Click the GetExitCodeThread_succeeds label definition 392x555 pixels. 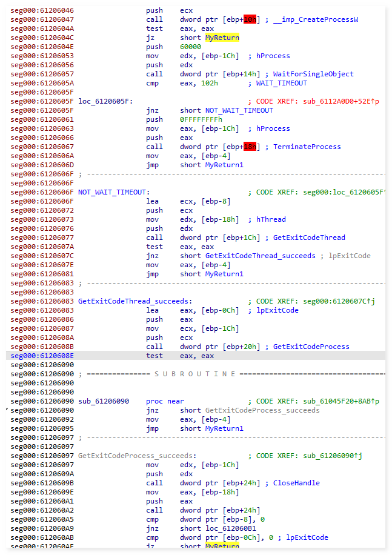(135, 301)
